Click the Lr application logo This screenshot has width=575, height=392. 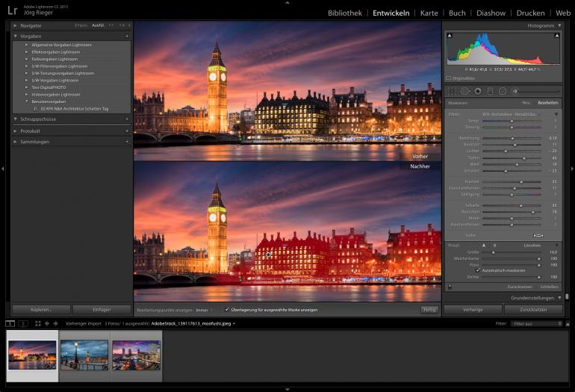pos(13,10)
